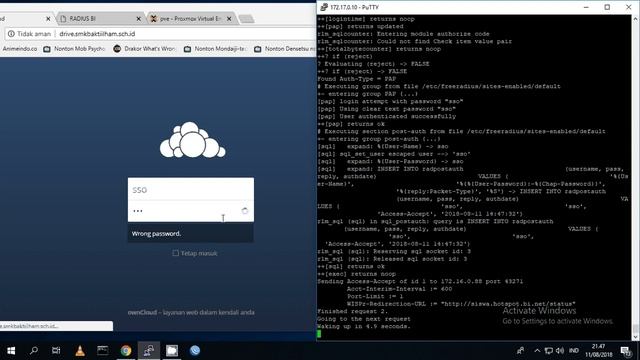Screen dimensions: 640x360
Task: Open the Animeindo.co bookmark
Action: click(19, 49)
